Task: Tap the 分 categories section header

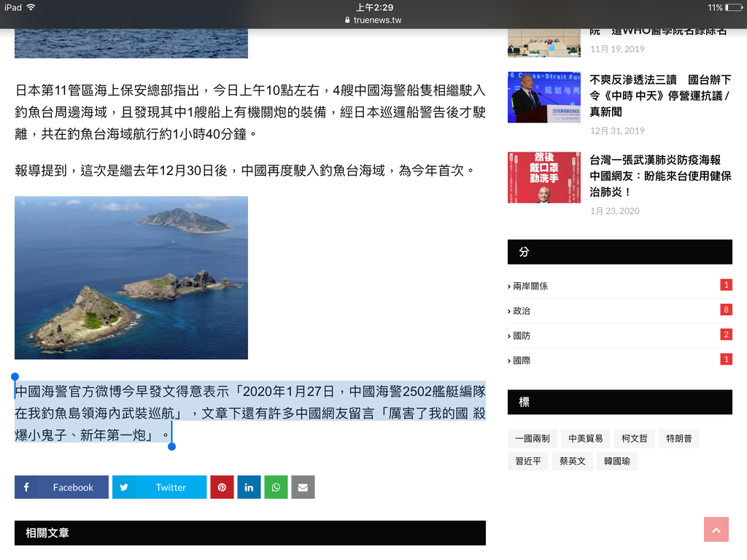Action: (620, 252)
